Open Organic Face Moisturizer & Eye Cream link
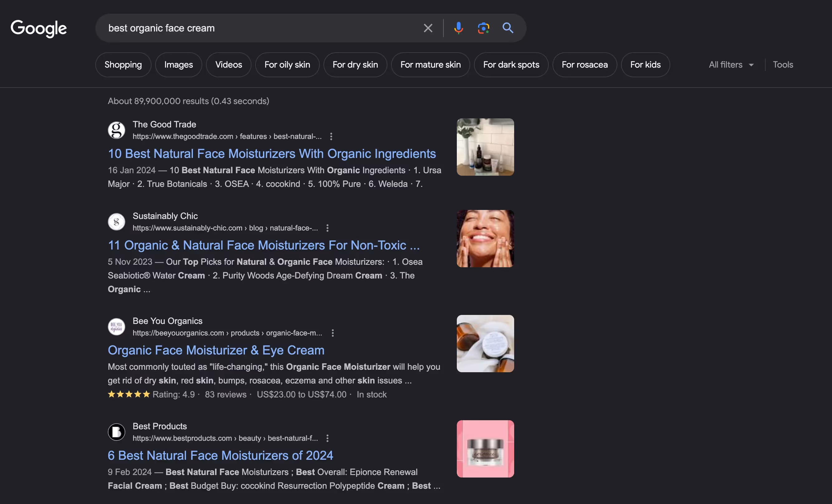The image size is (832, 504). tap(216, 350)
